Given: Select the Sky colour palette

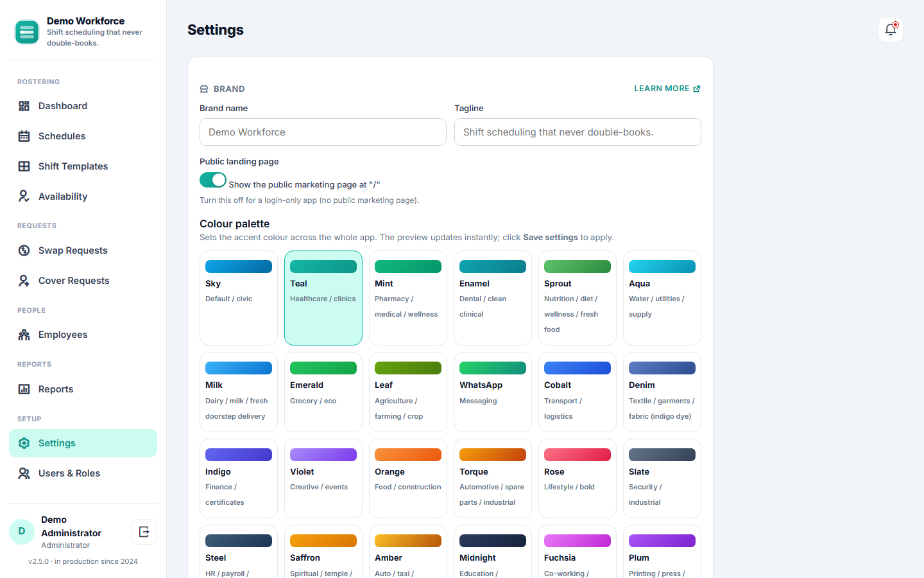Looking at the screenshot, I should click(239, 298).
